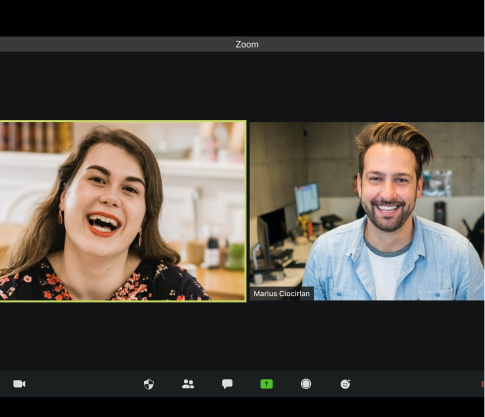Click the blank dark area above the videos
The image size is (485, 417).
[x=242, y=86]
